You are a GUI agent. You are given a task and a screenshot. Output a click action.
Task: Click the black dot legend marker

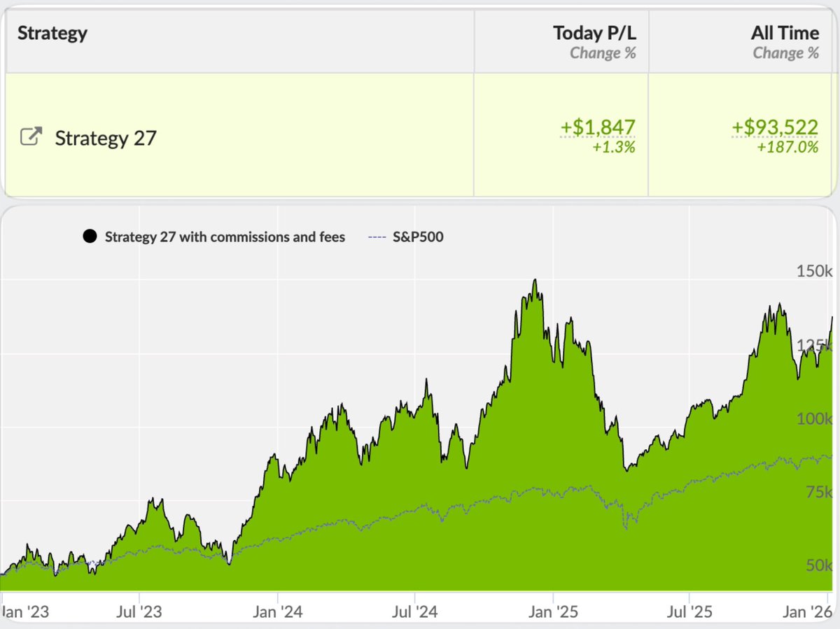pyautogui.click(x=90, y=236)
